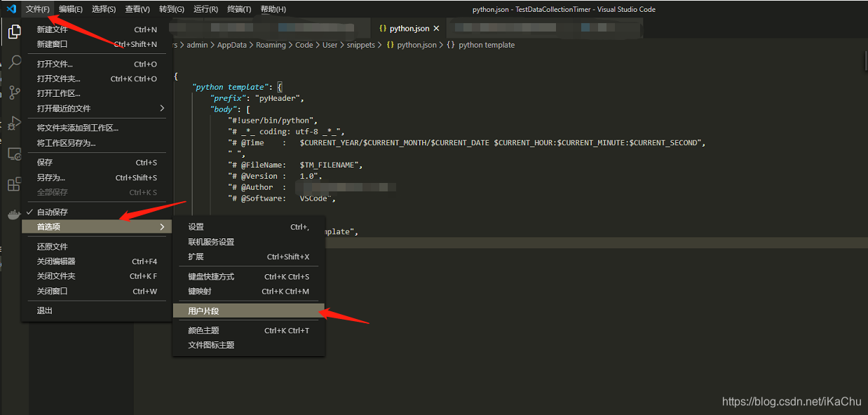Open the Extensions activity bar icon
Viewport: 868px width, 415px height.
(14, 184)
